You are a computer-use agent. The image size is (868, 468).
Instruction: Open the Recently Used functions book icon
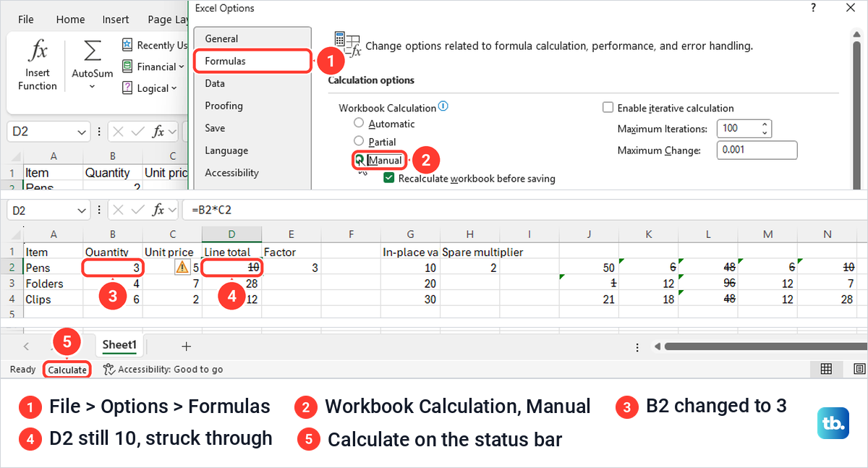[127, 45]
